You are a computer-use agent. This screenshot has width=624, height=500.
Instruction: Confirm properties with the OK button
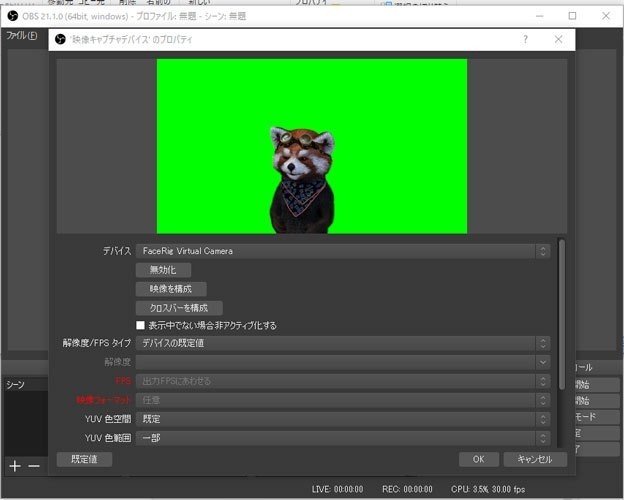pyautogui.click(x=479, y=459)
